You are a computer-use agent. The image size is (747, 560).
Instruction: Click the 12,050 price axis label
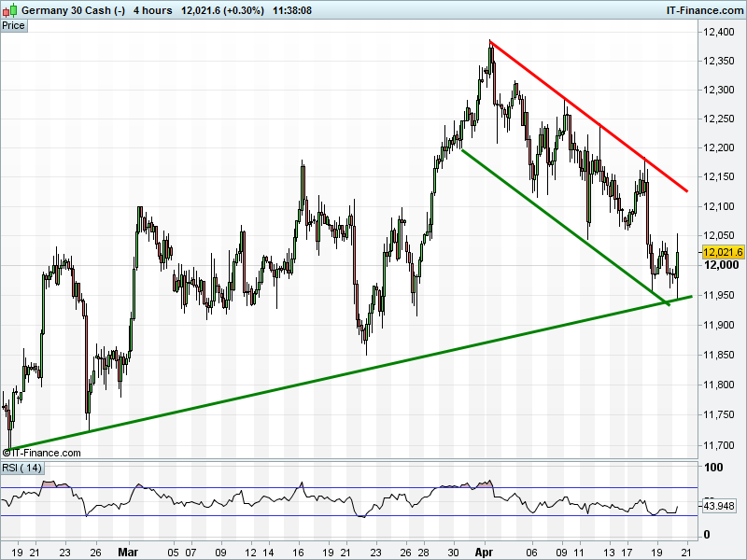[719, 235]
